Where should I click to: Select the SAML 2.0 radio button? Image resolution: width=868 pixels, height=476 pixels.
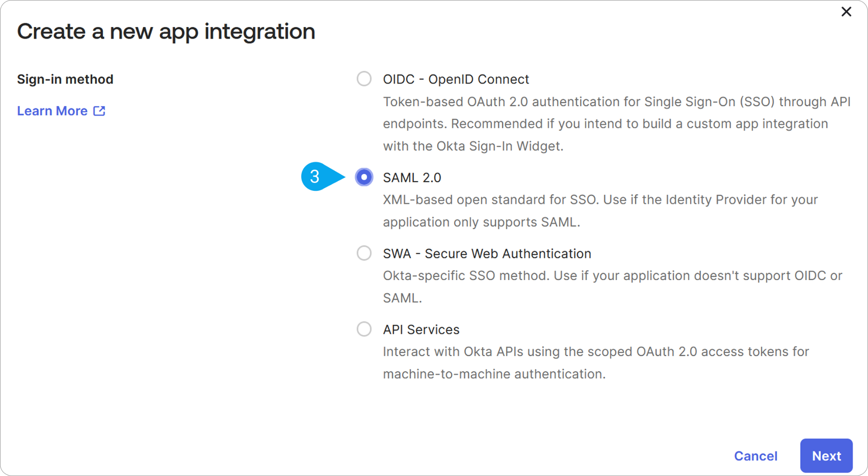(364, 177)
